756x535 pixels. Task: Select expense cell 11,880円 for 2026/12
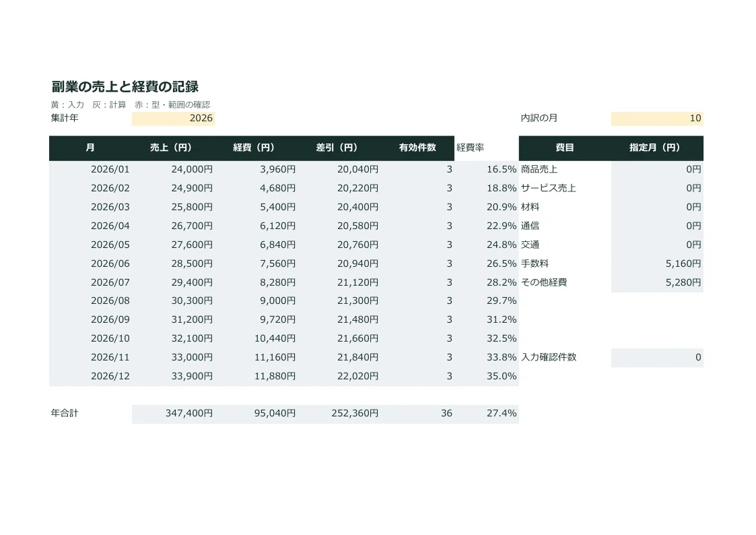256,376
